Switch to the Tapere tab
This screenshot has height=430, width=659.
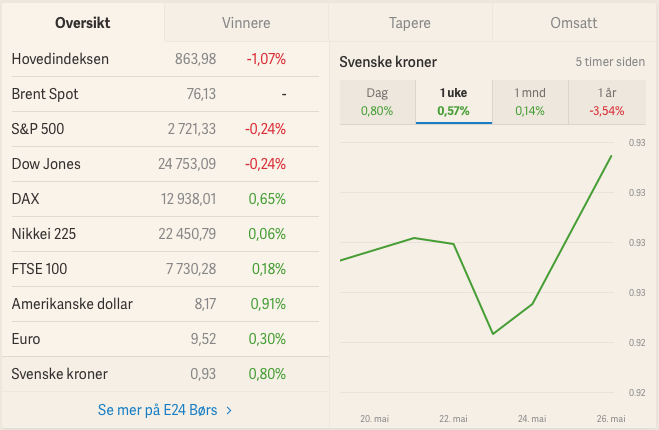(410, 22)
